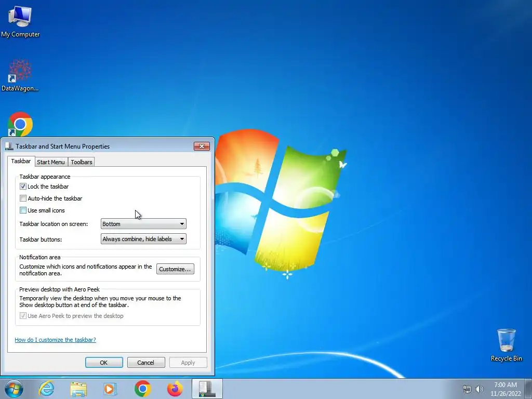Click the Cancel button
This screenshot has width=532, height=399.
(146, 362)
